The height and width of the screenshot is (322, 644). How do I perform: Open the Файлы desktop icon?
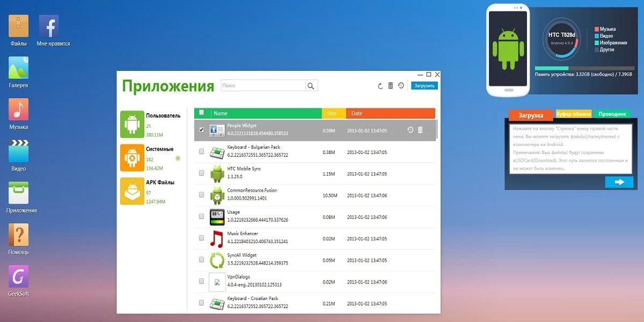(18, 26)
